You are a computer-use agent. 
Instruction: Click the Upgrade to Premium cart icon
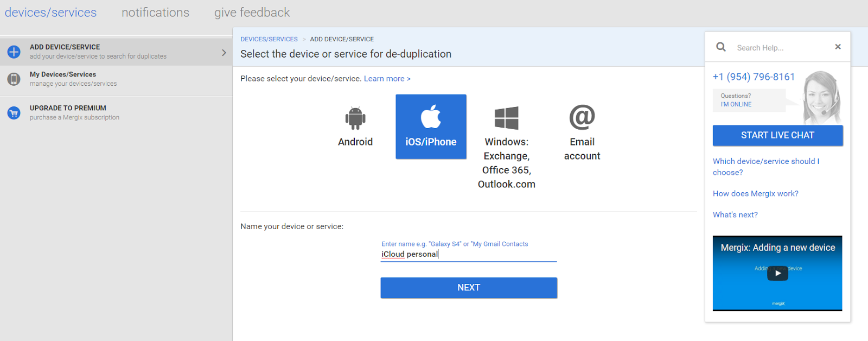14,113
